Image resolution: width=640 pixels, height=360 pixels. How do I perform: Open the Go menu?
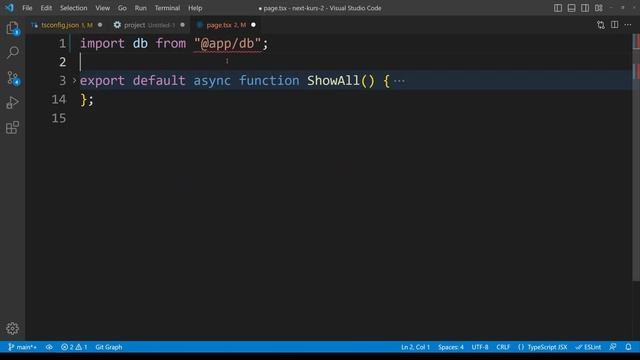click(x=122, y=8)
